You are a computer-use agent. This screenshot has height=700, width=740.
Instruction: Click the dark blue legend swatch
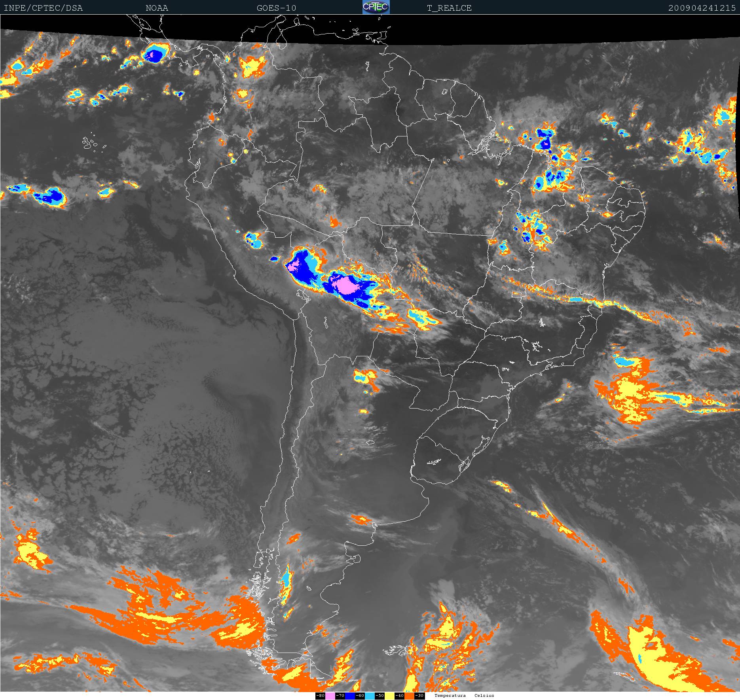350,696
